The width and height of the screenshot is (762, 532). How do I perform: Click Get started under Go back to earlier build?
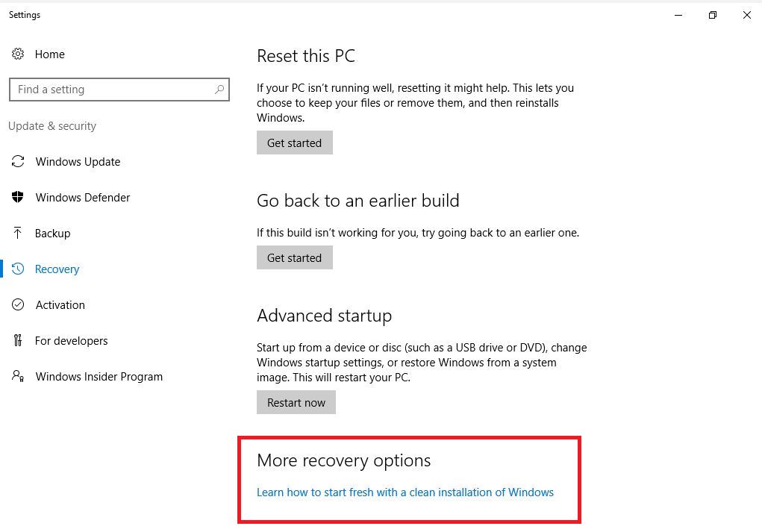click(x=295, y=257)
